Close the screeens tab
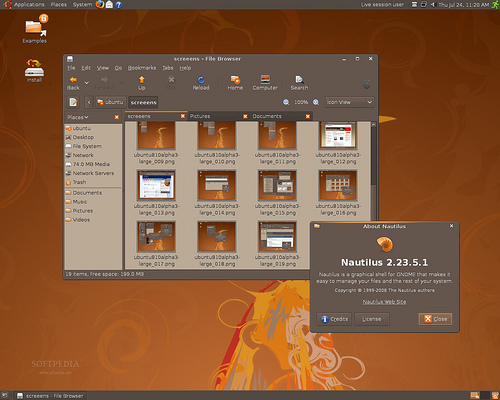The width and height of the screenshot is (500, 400). [x=183, y=116]
